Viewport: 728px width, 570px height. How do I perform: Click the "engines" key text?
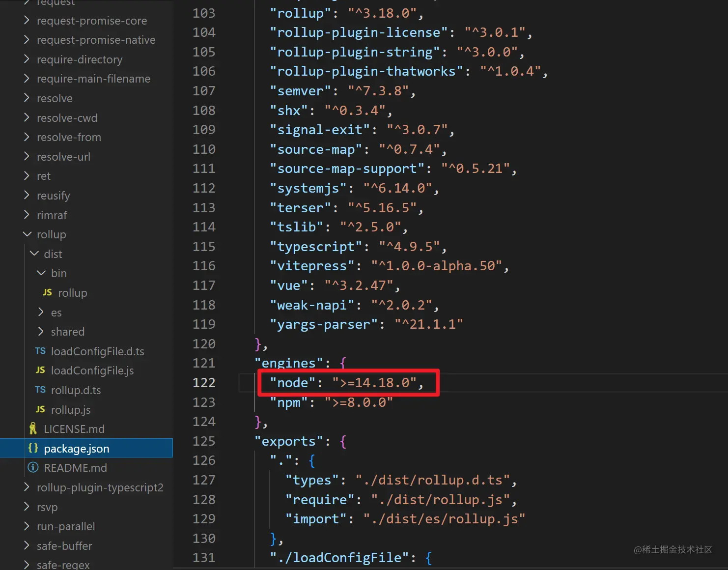click(x=289, y=363)
